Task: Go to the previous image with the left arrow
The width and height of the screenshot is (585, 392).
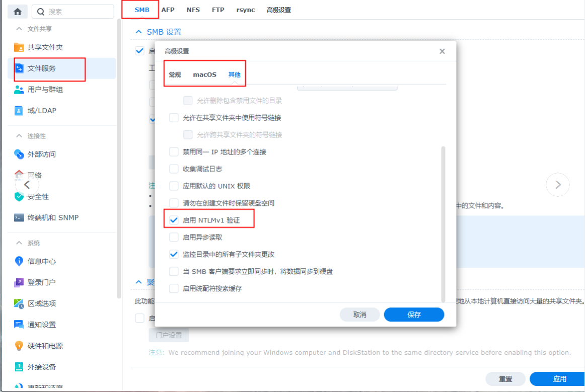Action: [x=27, y=185]
